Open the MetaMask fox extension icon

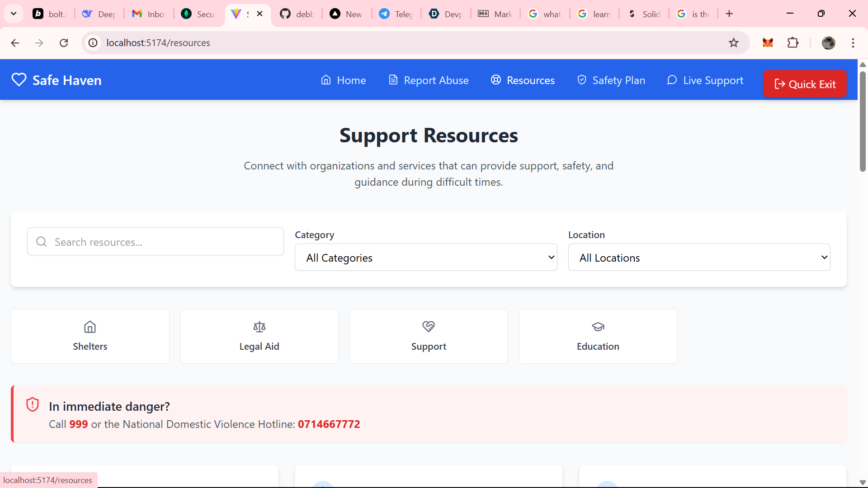point(768,42)
